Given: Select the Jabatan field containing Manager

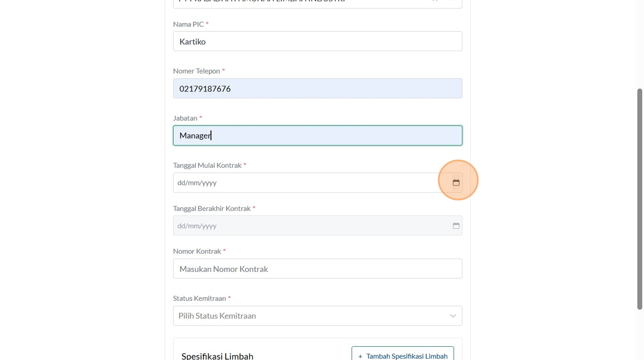Looking at the screenshot, I should click(x=317, y=136).
